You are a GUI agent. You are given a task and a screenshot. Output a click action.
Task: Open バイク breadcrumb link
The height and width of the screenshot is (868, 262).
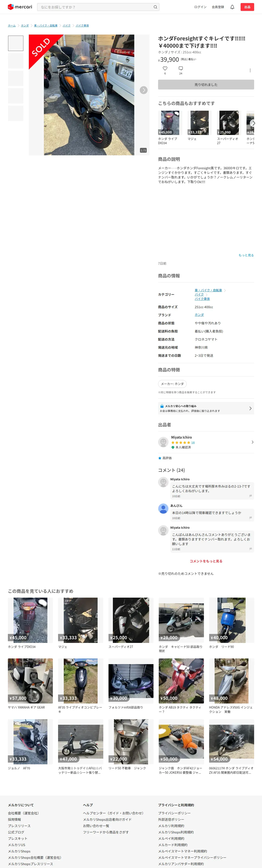coord(67,26)
